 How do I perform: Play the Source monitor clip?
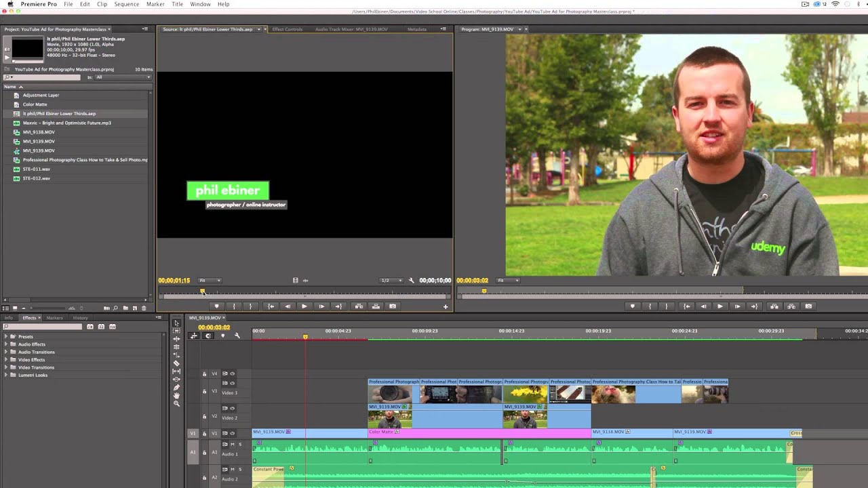click(x=304, y=306)
